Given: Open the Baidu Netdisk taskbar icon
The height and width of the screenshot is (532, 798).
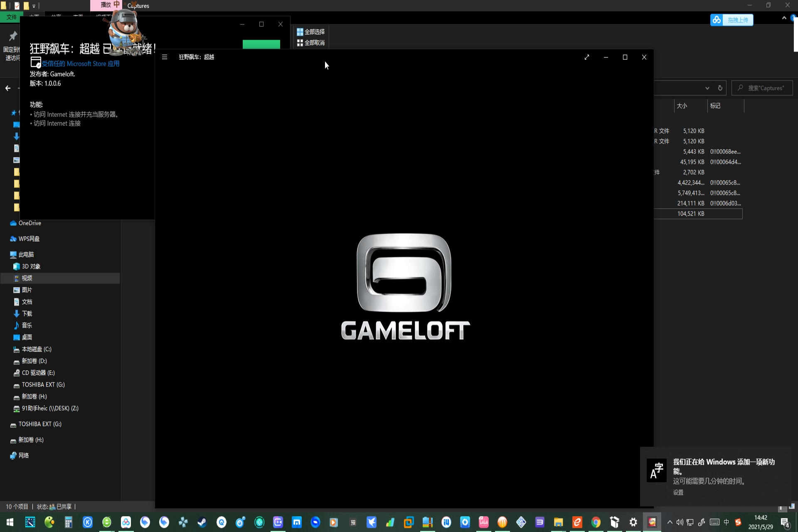Looking at the screenshot, I should [126, 522].
